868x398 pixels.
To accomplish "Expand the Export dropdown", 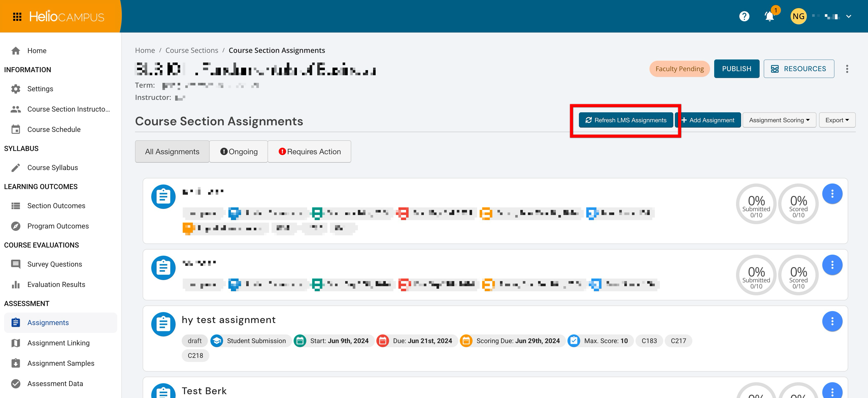I will click(837, 120).
